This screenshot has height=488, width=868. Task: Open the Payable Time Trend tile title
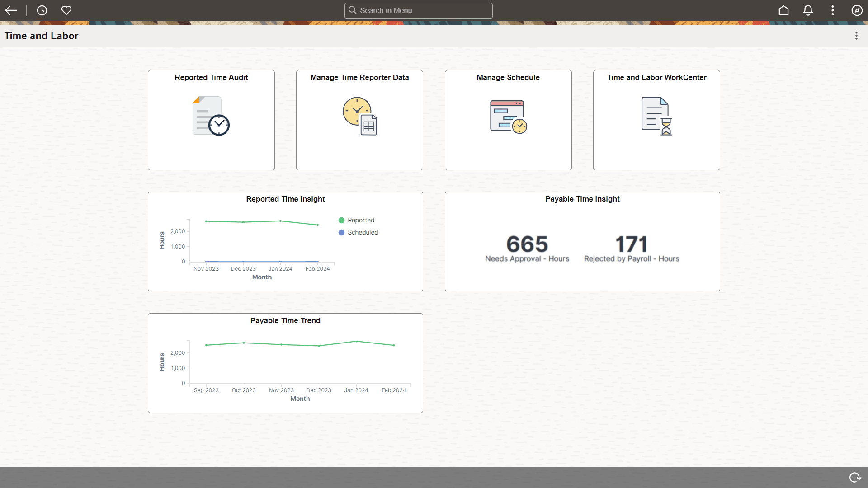tap(285, 320)
